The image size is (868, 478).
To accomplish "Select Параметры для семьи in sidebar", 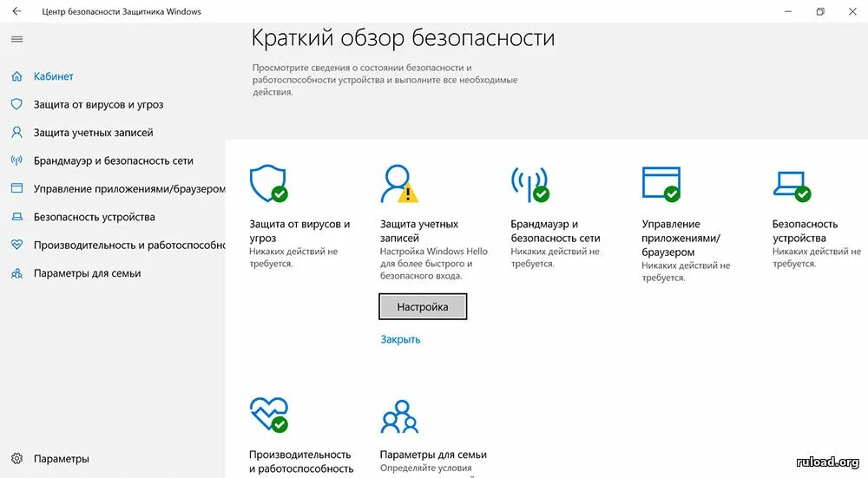I will click(87, 273).
